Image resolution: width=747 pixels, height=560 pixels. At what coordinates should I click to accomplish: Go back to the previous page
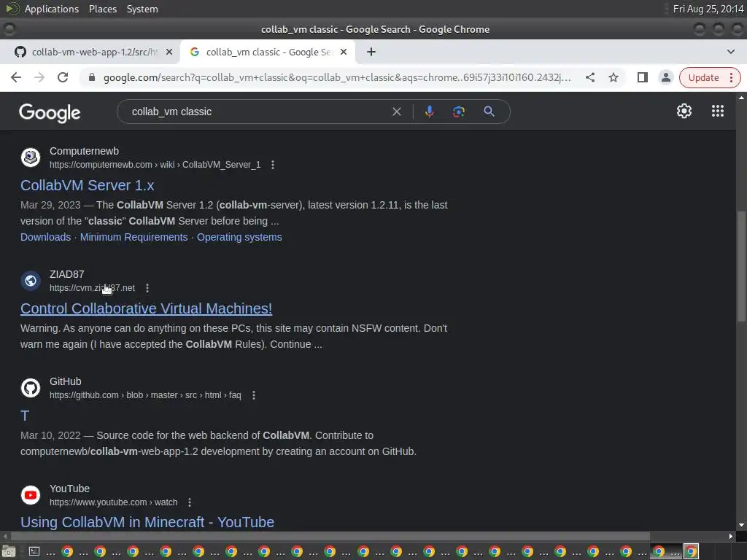[16, 77]
